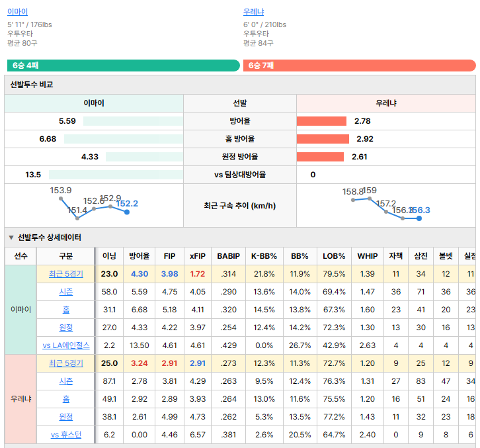Click 이마이 velocity point 153.9
This screenshot has height=448, width=480.
pyautogui.click(x=61, y=199)
